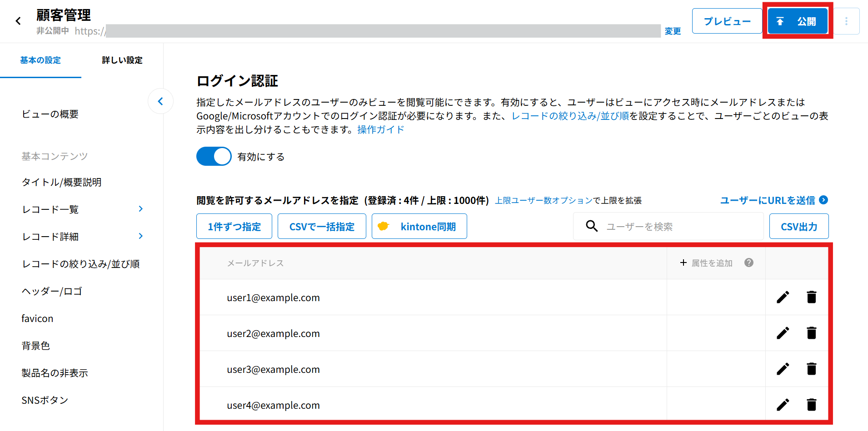Switch to the 詳しい設定 tab

pyautogui.click(x=122, y=60)
